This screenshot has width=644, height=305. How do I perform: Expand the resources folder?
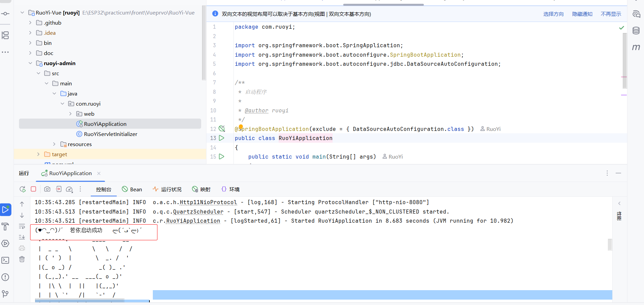click(x=54, y=144)
